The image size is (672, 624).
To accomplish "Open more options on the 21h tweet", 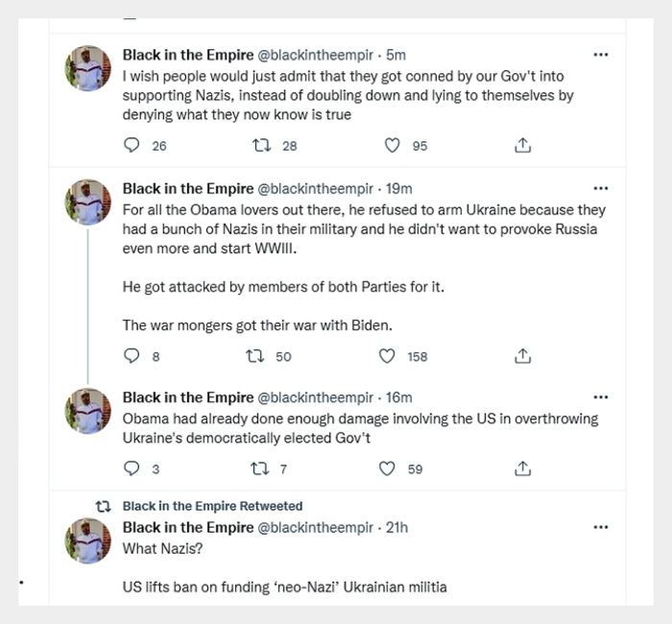I will click(x=601, y=527).
